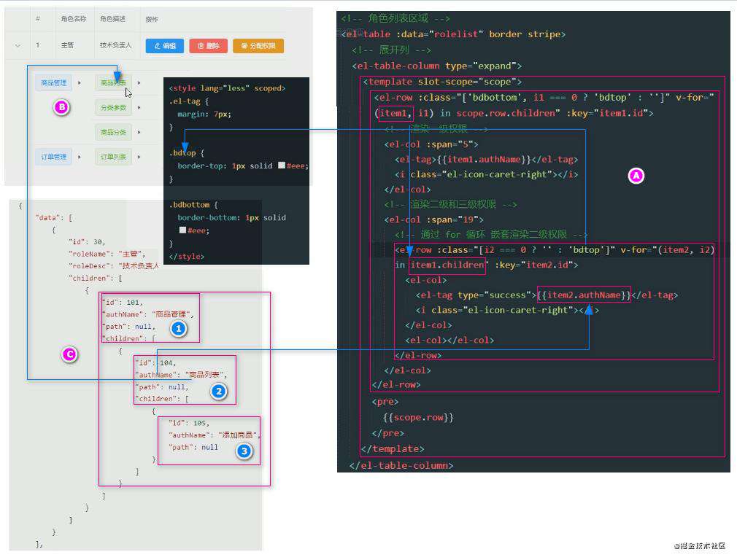Image resolution: width=737 pixels, height=560 pixels.
Task: Click the '.bdbottom {' selector line
Action: (x=193, y=205)
